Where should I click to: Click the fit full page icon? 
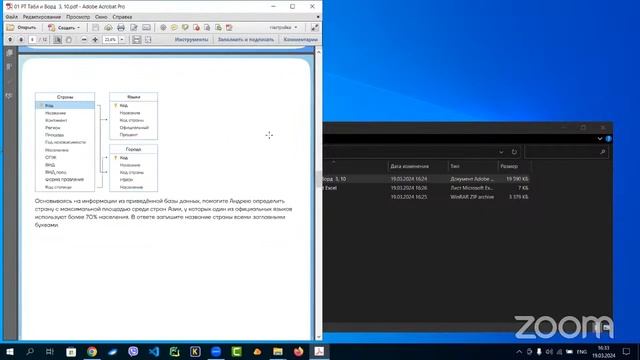tap(148, 40)
